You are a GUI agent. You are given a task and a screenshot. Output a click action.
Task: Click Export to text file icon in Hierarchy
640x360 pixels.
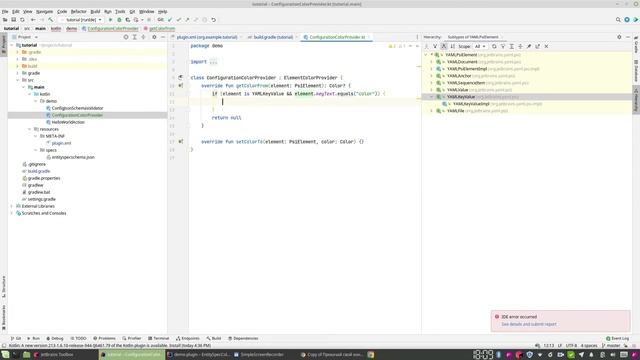coord(538,47)
